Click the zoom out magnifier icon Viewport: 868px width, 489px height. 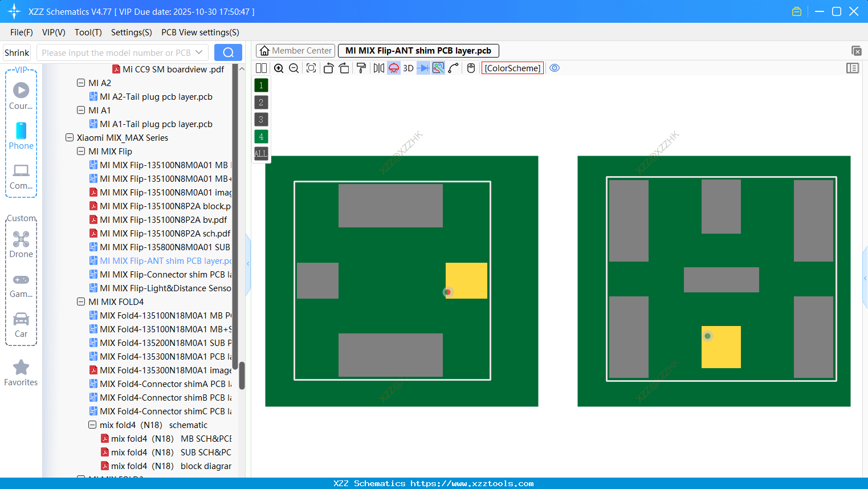coord(294,68)
